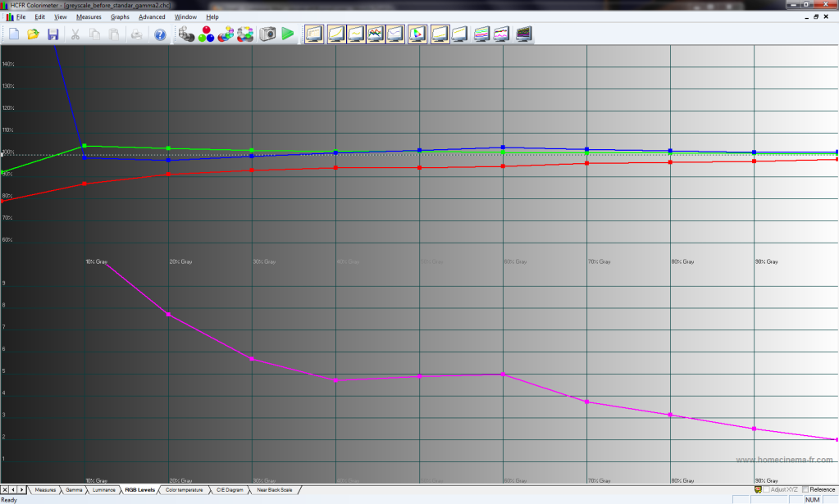Open the File menu

click(21, 17)
